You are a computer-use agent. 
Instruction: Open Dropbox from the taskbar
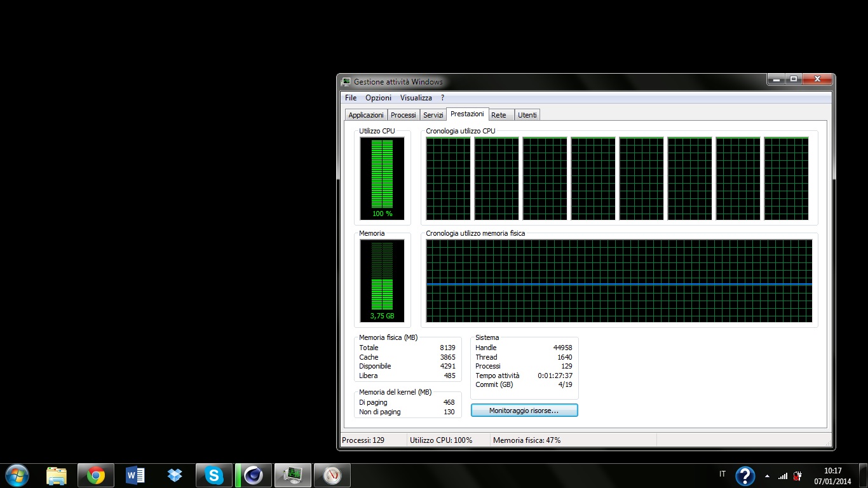pos(175,475)
